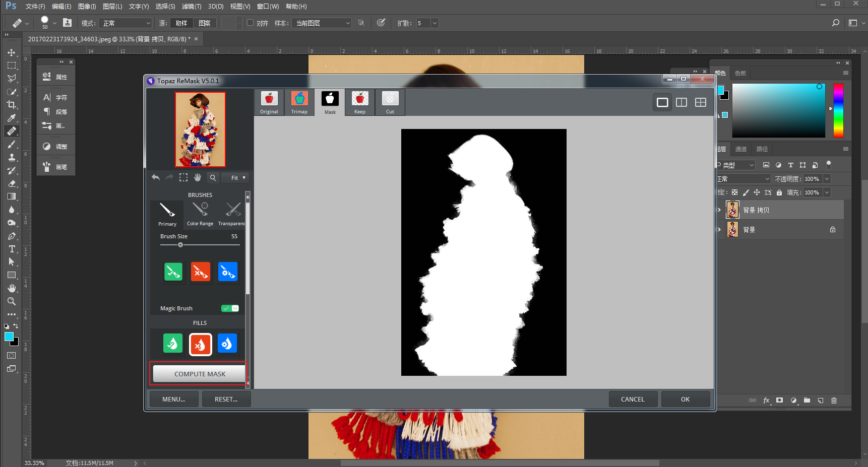This screenshot has width=868, height=467.
Task: Select the Primary brush in ReMask
Action: (167, 214)
